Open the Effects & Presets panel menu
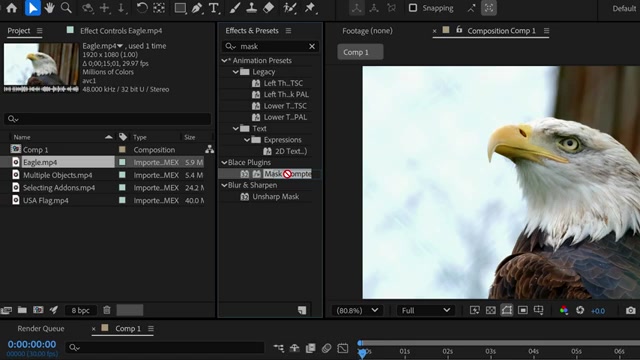The image size is (640, 360). 288,31
